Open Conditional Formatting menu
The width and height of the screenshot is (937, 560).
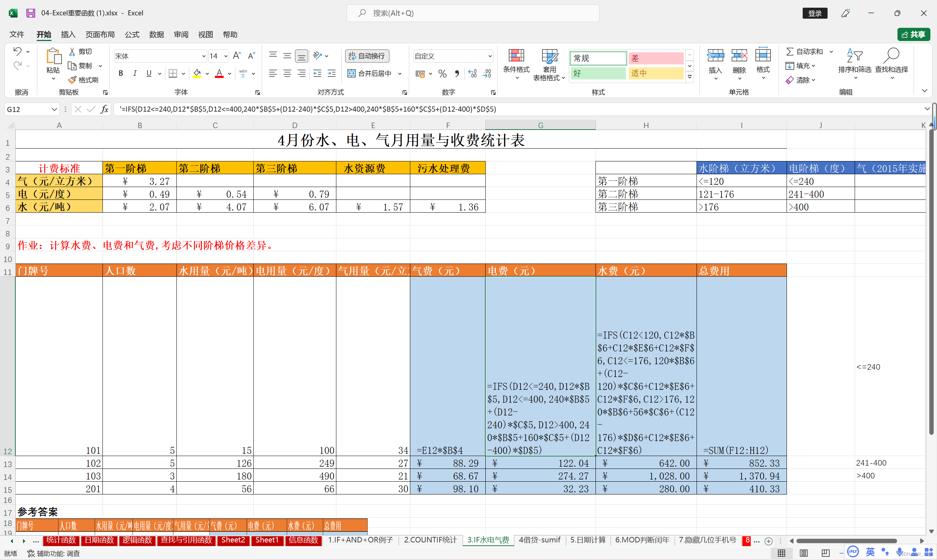(516, 64)
